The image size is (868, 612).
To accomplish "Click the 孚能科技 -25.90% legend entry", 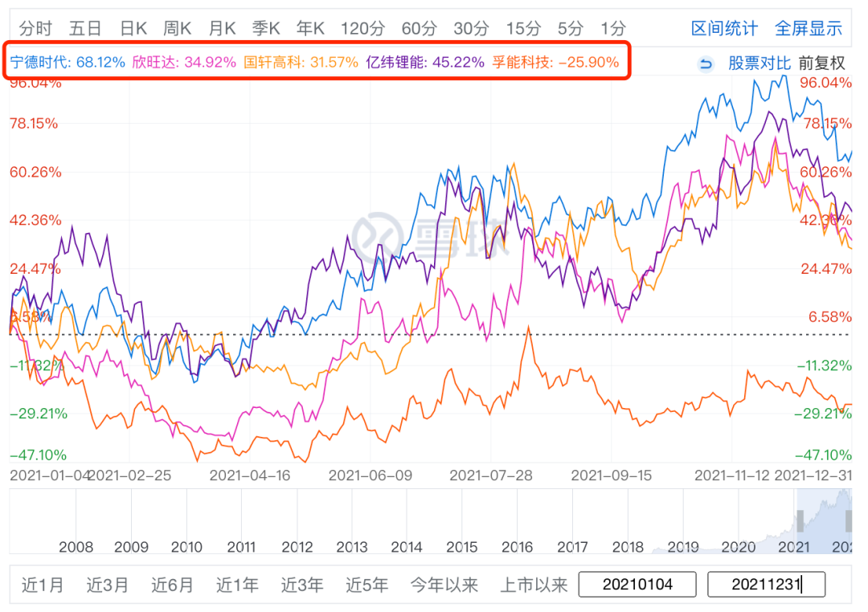I will tap(556, 62).
